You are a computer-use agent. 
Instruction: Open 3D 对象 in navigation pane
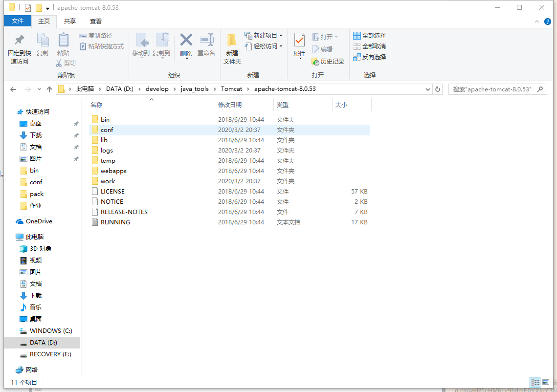click(x=36, y=249)
